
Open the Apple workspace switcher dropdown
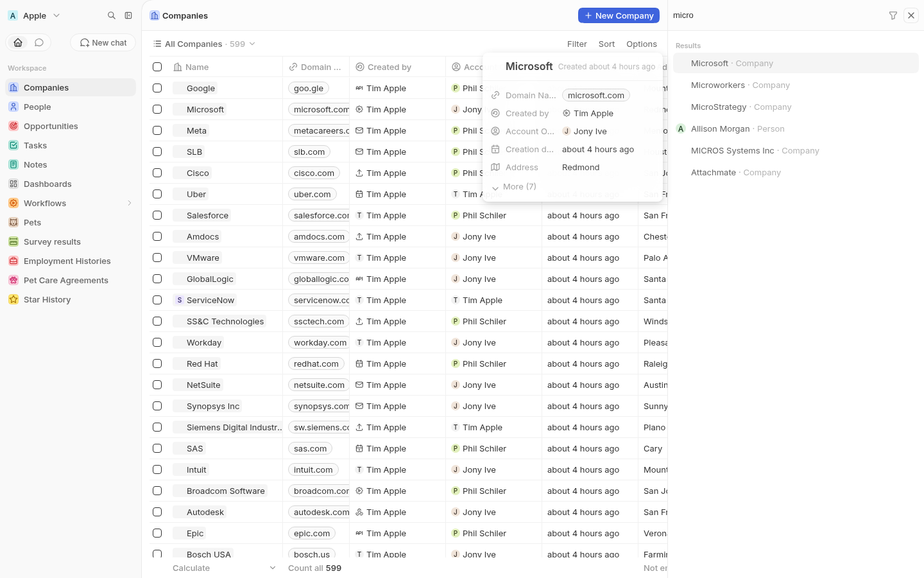[x=35, y=15]
